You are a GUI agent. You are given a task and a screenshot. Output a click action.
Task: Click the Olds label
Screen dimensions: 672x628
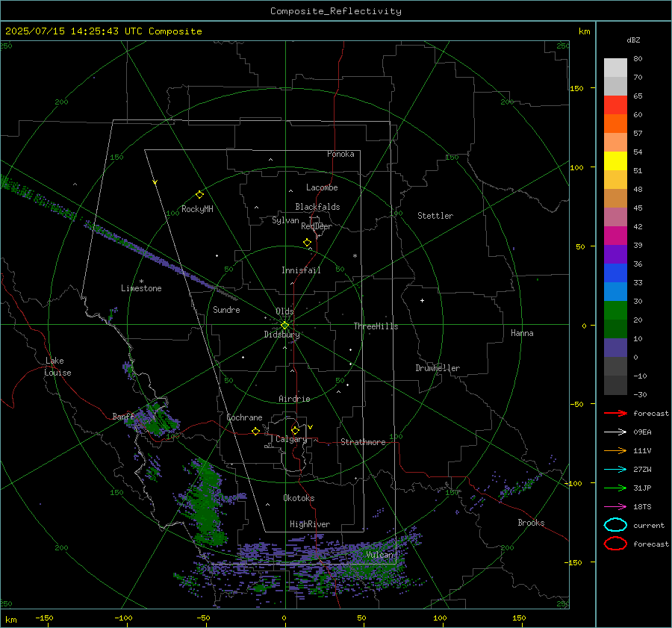pyautogui.click(x=284, y=311)
